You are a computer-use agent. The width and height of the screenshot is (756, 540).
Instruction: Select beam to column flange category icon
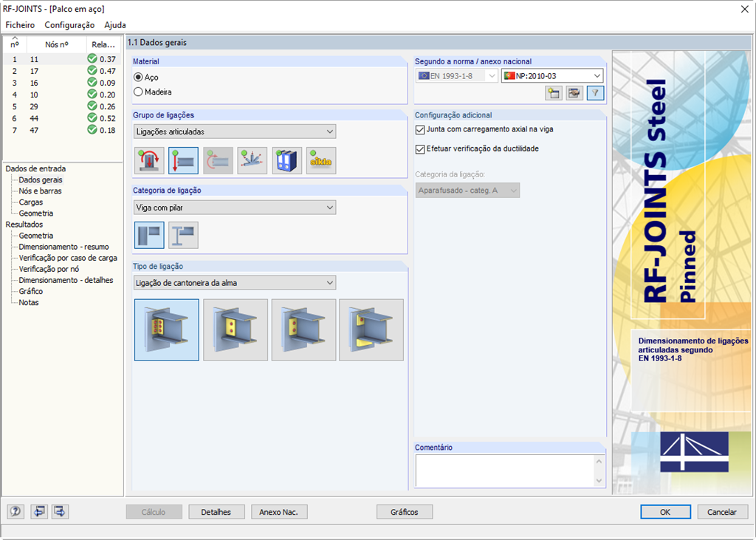click(x=149, y=235)
